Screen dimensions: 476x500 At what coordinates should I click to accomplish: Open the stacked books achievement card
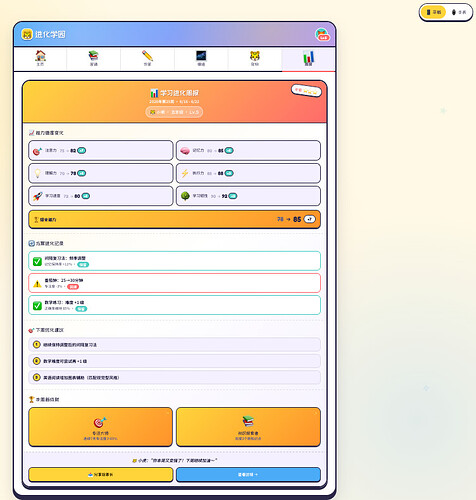coord(248,427)
